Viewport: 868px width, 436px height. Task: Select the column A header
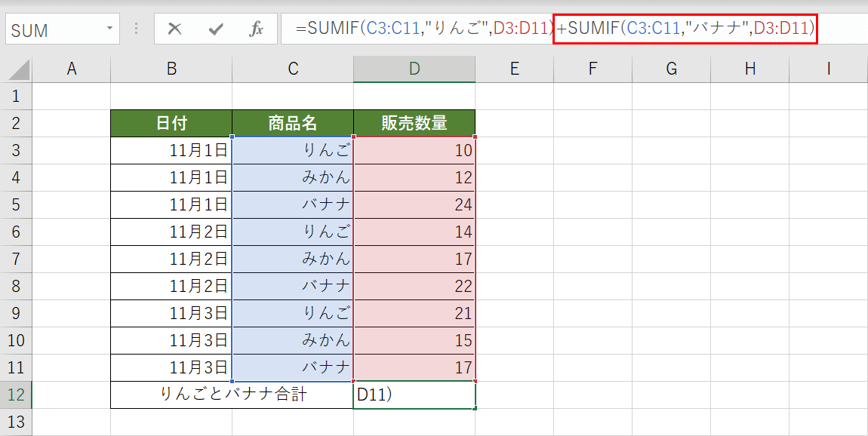[72, 68]
